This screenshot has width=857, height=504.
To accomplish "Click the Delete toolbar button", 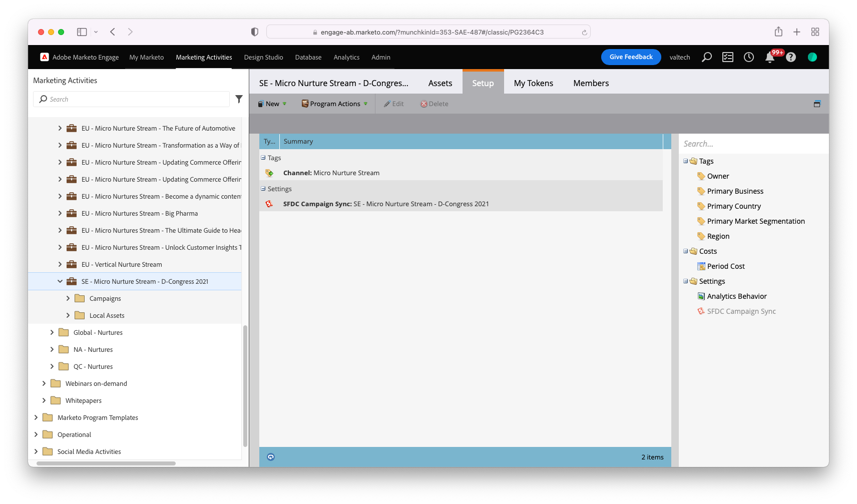I will [x=434, y=104].
